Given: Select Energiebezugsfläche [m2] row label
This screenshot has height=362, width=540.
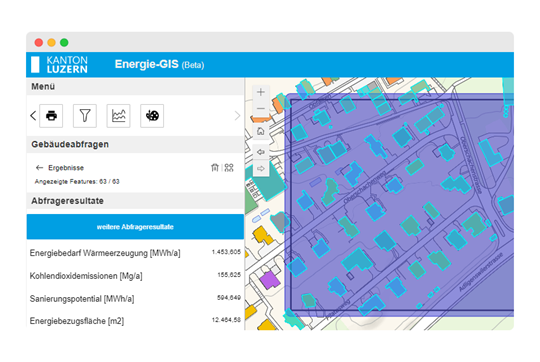Looking at the screenshot, I should (77, 321).
